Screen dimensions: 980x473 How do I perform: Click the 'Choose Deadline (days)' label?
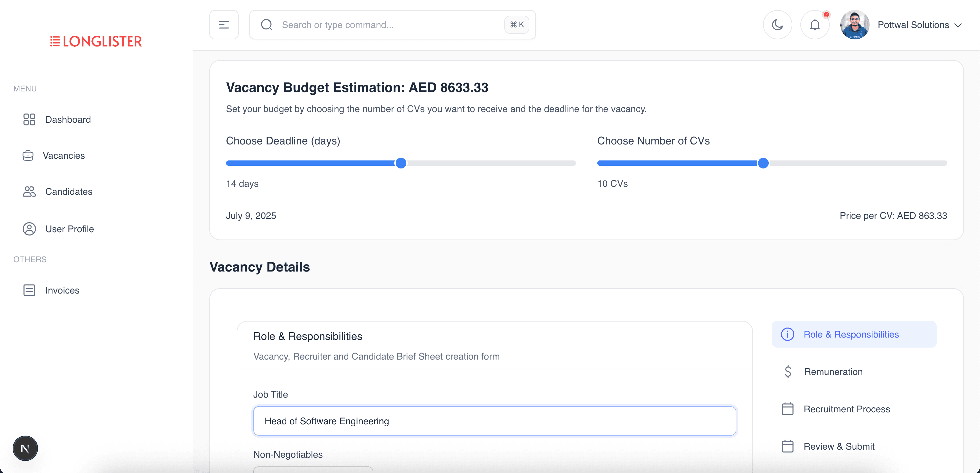283,141
